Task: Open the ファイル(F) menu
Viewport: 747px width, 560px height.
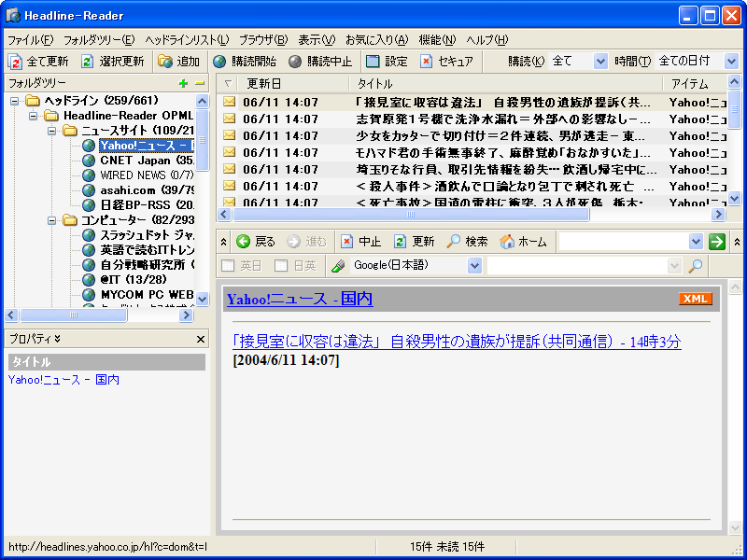Action: 31,39
